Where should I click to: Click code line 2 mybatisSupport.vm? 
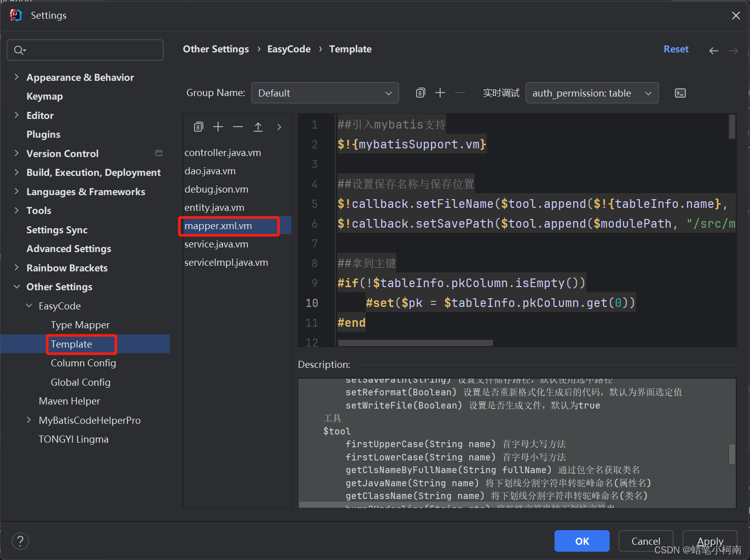(412, 144)
